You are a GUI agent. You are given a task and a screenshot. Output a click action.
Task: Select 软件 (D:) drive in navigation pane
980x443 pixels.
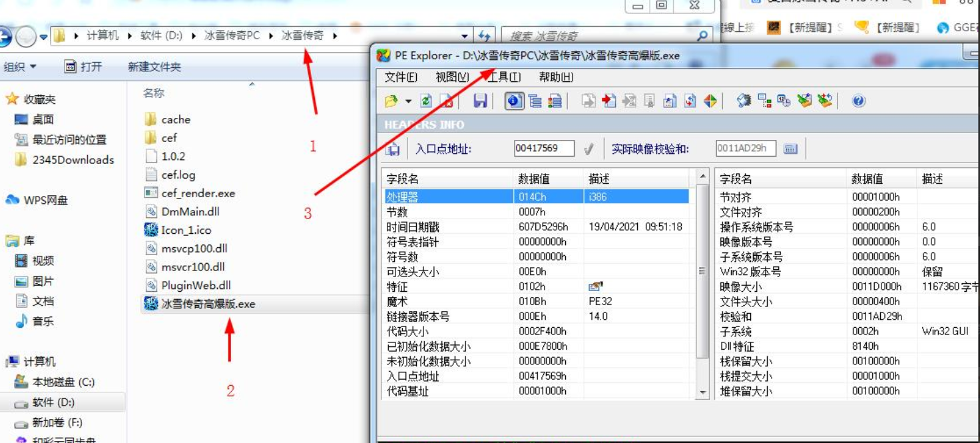(x=53, y=402)
